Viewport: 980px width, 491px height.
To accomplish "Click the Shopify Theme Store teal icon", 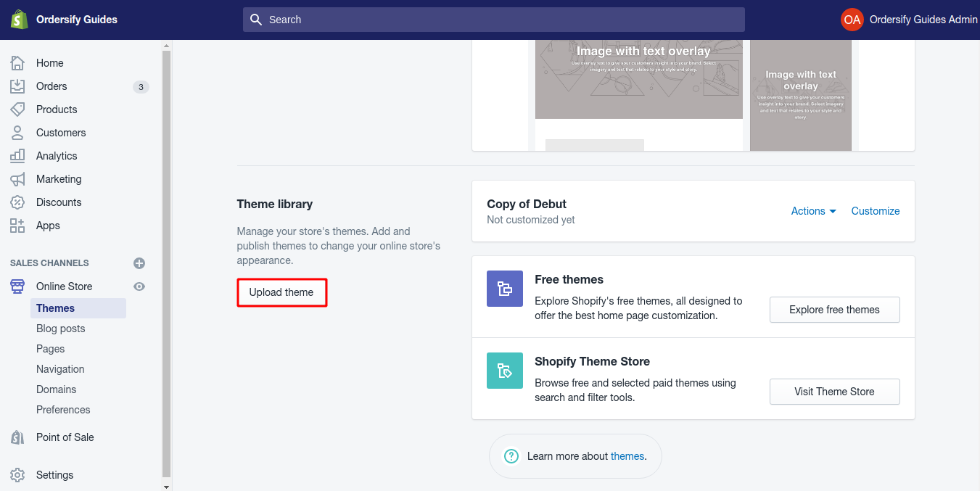I will point(505,371).
